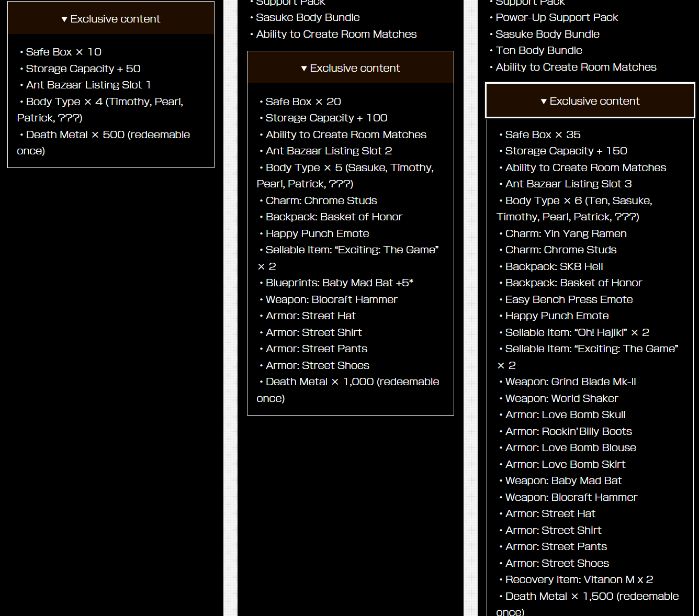Collapse Exclusive content section listing Safe Box × 35
This screenshot has height=616, width=699.
click(x=590, y=100)
